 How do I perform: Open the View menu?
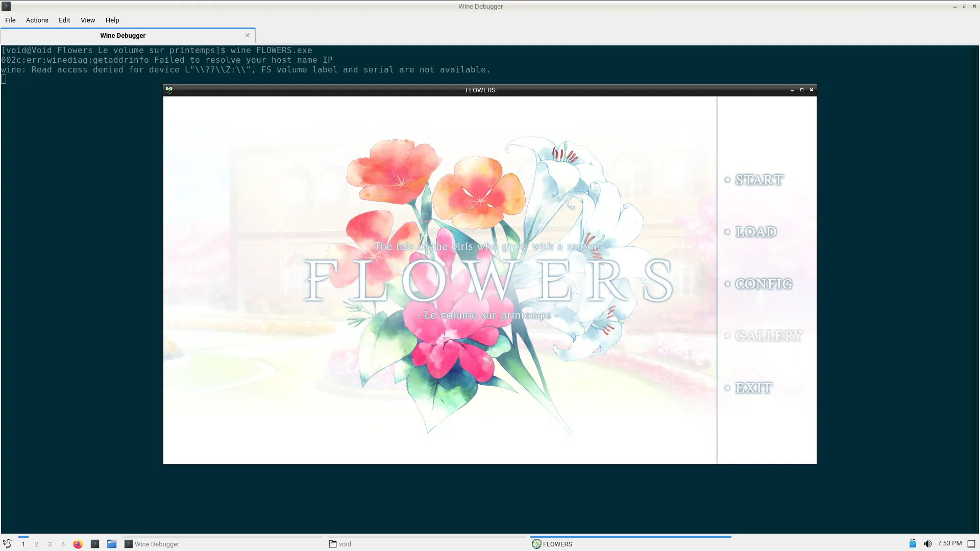[88, 20]
